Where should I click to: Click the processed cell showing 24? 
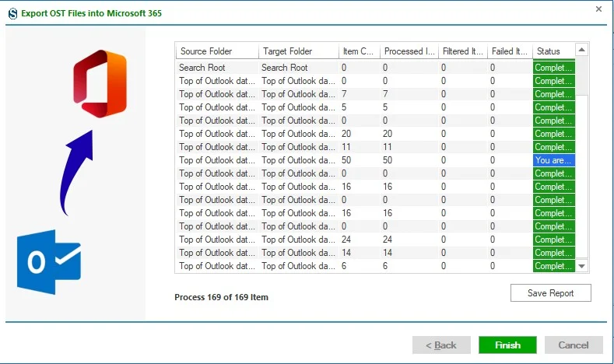(x=409, y=240)
